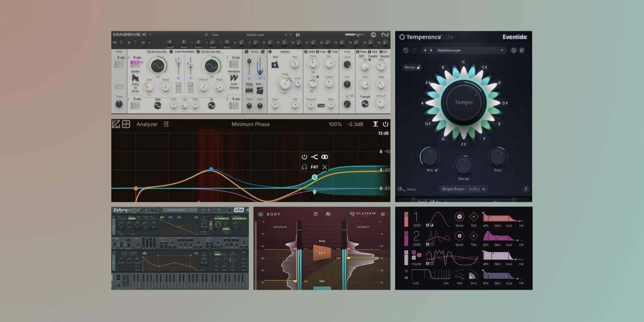The image size is (644, 322).
Task: Solo the F#7 band with the headphones icon
Action: [x=305, y=167]
